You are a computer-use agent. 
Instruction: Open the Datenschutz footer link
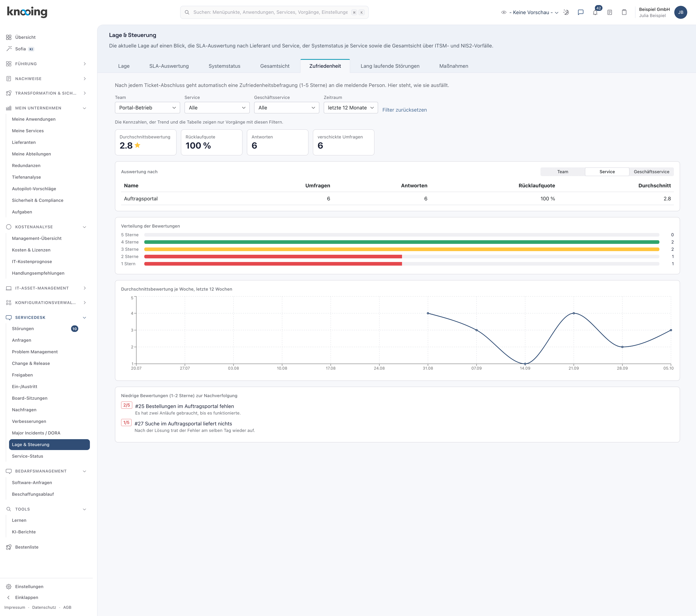coord(44,607)
